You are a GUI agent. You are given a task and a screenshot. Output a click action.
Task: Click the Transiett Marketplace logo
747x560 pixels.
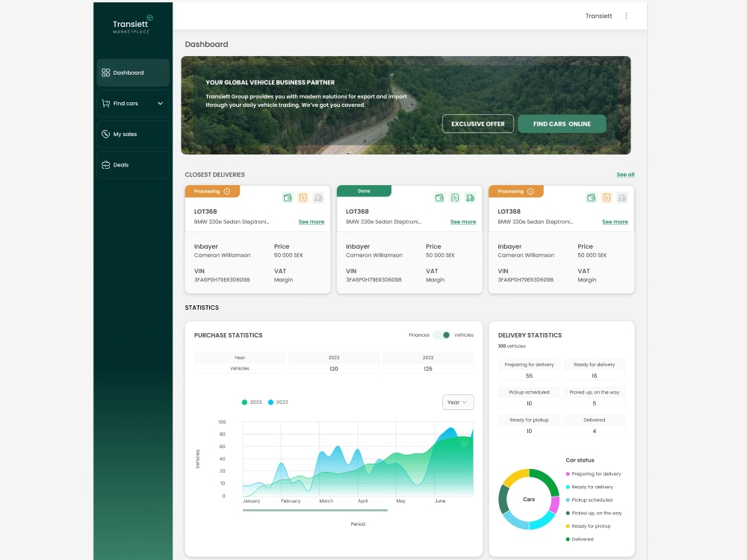[x=132, y=25]
